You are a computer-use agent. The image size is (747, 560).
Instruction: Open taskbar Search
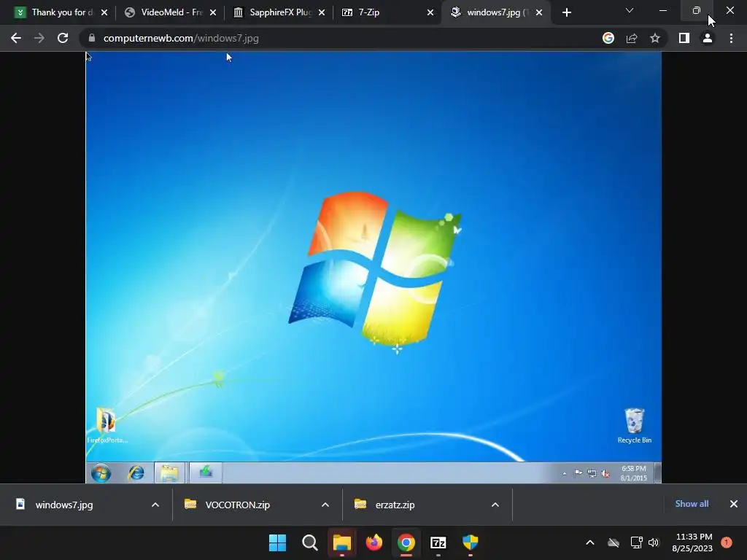[309, 542]
